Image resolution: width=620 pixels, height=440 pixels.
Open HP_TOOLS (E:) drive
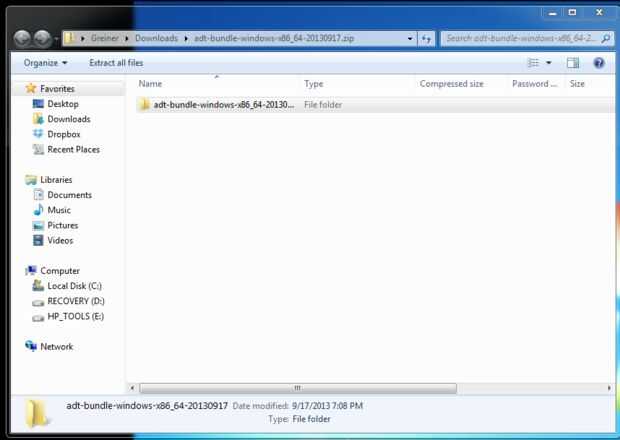[x=76, y=316]
